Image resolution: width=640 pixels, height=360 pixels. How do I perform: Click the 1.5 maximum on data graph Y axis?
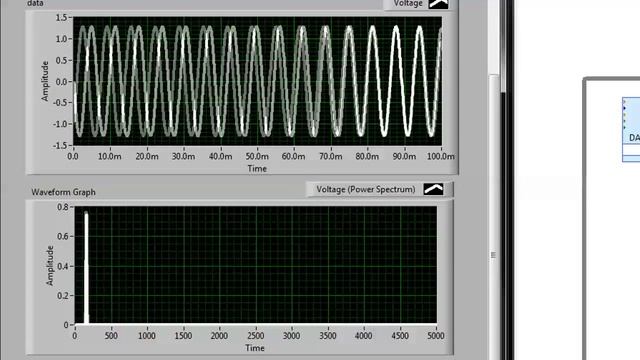(61, 18)
